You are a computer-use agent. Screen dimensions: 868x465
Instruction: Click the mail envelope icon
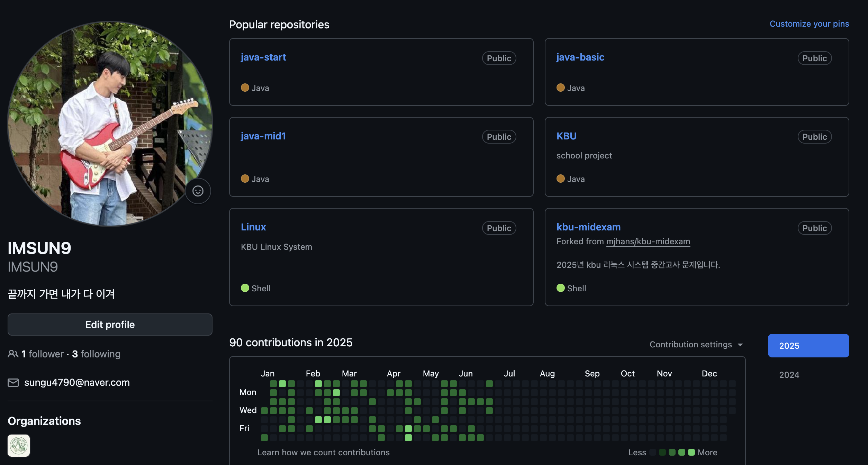tap(13, 383)
